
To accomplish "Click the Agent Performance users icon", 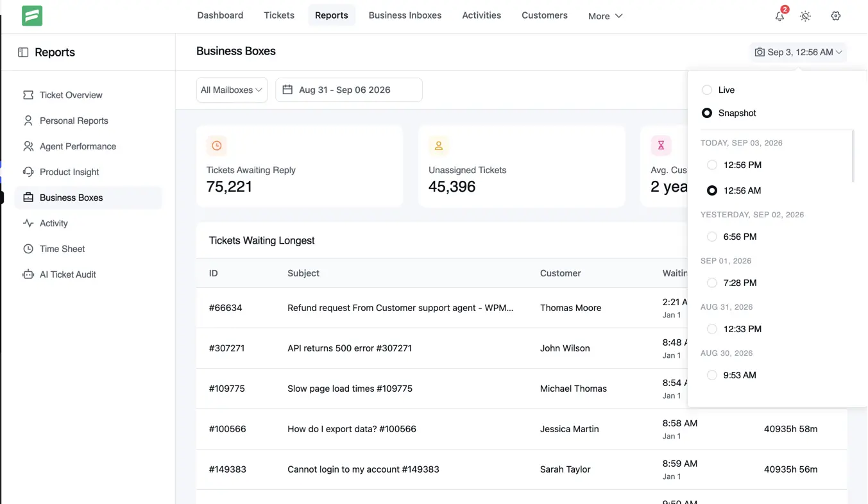I will click(x=28, y=146).
